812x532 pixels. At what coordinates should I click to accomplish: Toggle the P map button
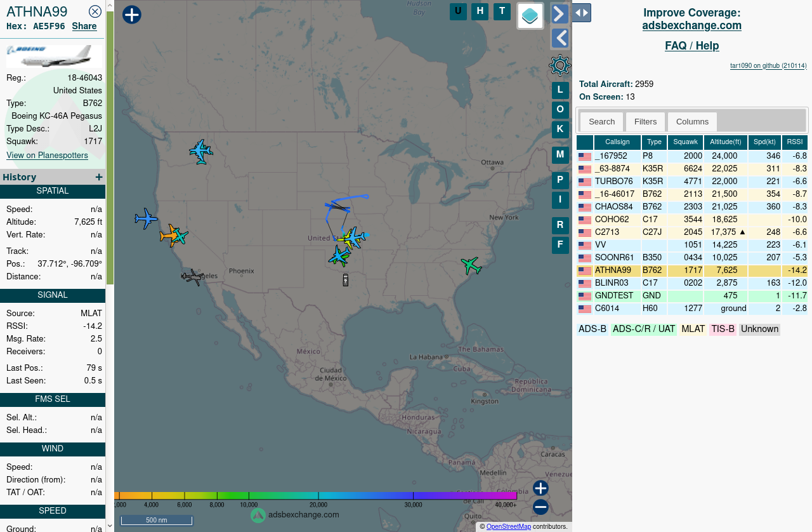tap(560, 181)
